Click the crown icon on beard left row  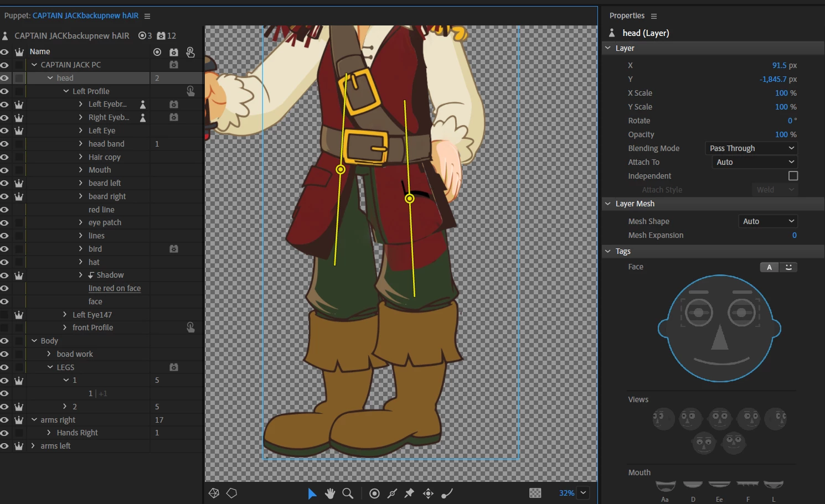pos(19,183)
